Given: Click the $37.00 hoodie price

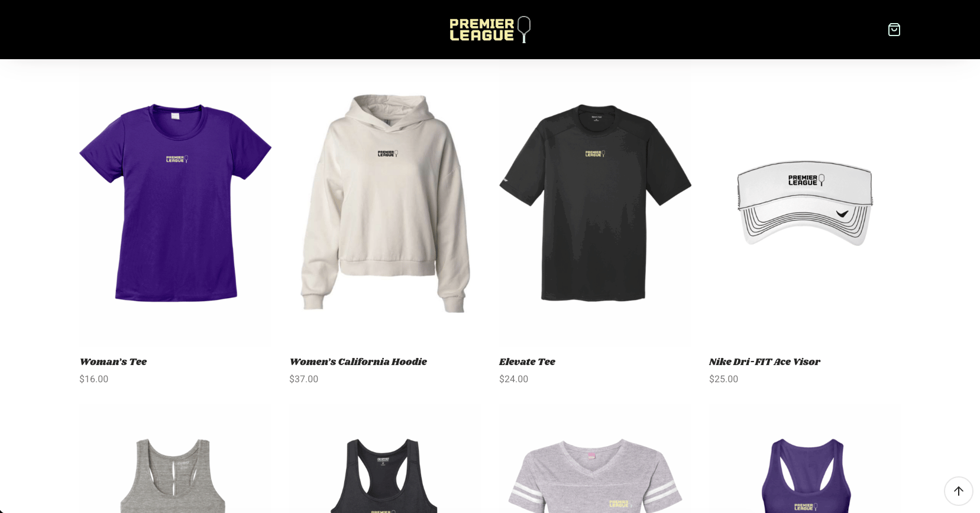Looking at the screenshot, I should 303,379.
